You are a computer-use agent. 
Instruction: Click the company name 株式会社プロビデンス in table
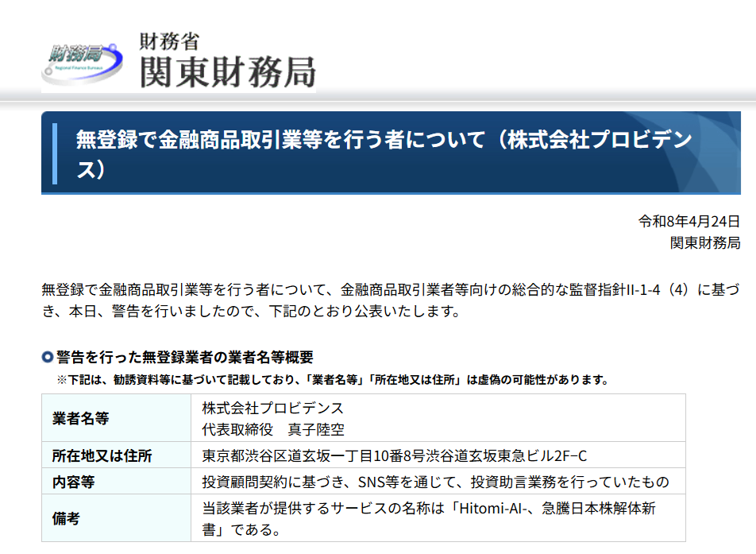click(272, 409)
